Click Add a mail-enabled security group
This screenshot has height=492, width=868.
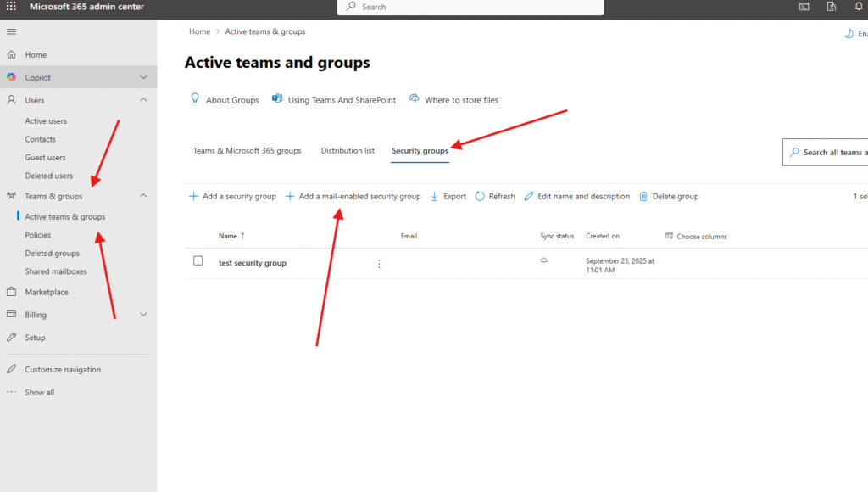[353, 197]
